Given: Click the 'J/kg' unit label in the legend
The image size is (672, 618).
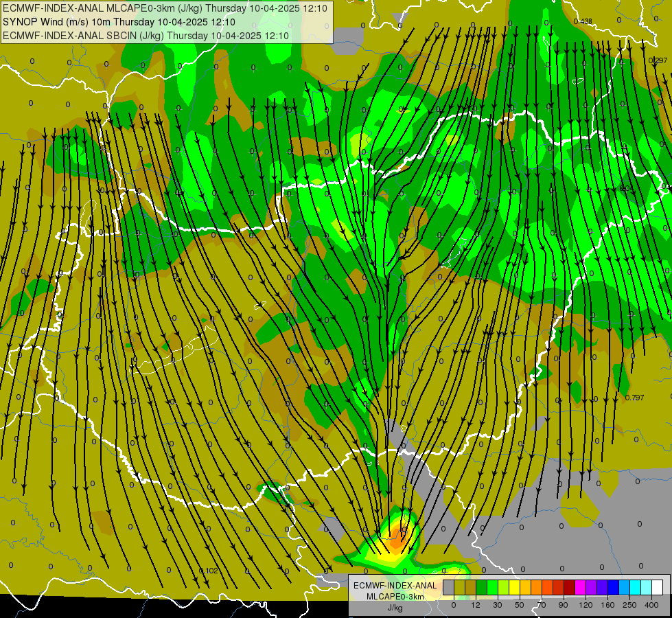Looking at the screenshot, I should pyautogui.click(x=395, y=608).
